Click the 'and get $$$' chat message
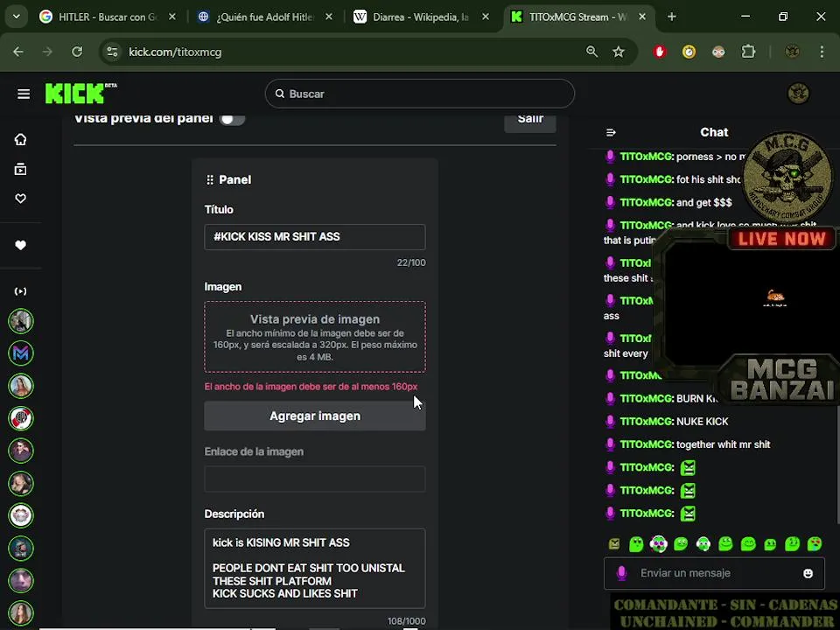Image resolution: width=840 pixels, height=630 pixels. (703, 202)
